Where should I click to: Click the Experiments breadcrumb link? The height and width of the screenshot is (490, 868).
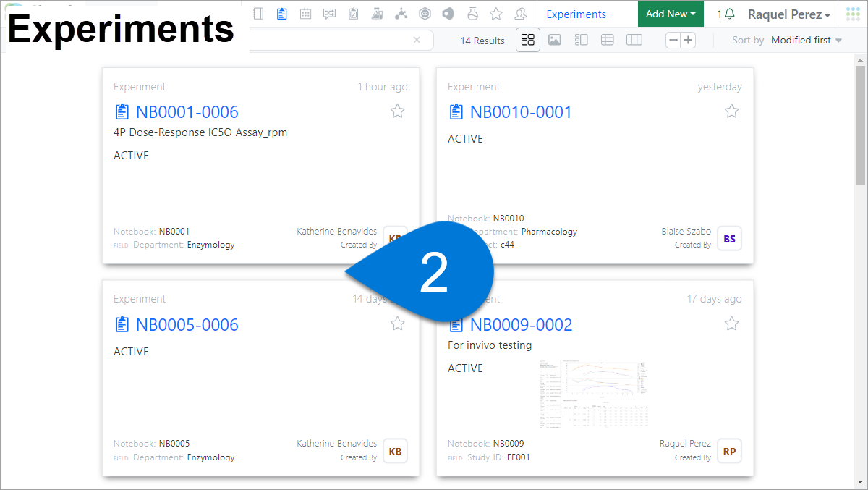click(x=576, y=14)
